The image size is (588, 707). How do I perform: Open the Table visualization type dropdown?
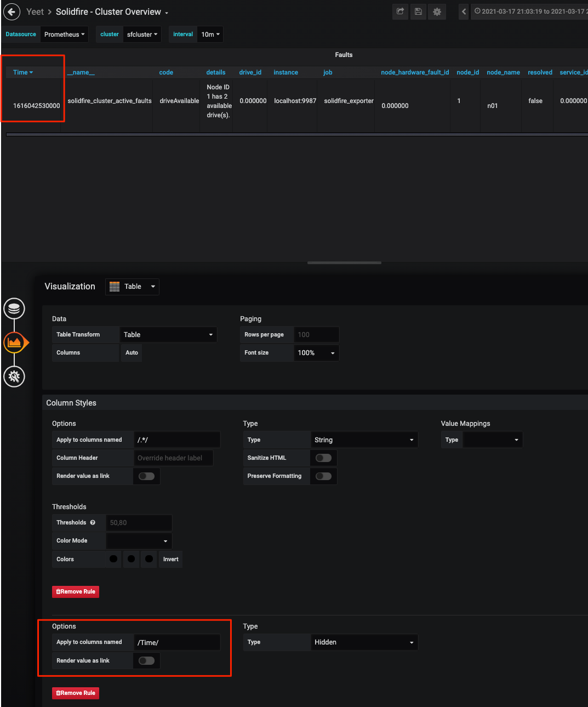[x=132, y=287]
